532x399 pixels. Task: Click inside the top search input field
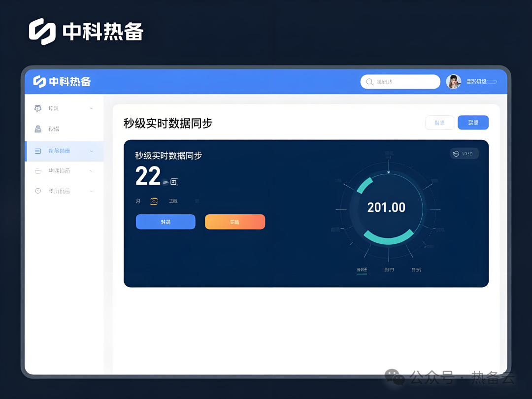[x=400, y=81]
